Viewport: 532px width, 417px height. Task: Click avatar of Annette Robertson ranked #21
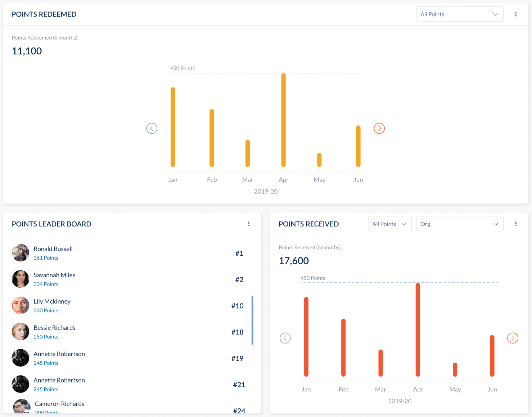click(21, 384)
